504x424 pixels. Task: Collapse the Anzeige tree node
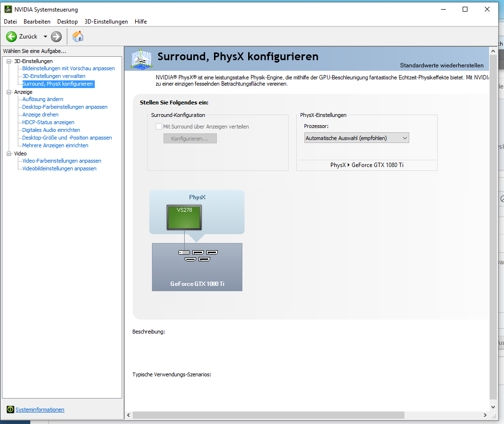tap(9, 92)
